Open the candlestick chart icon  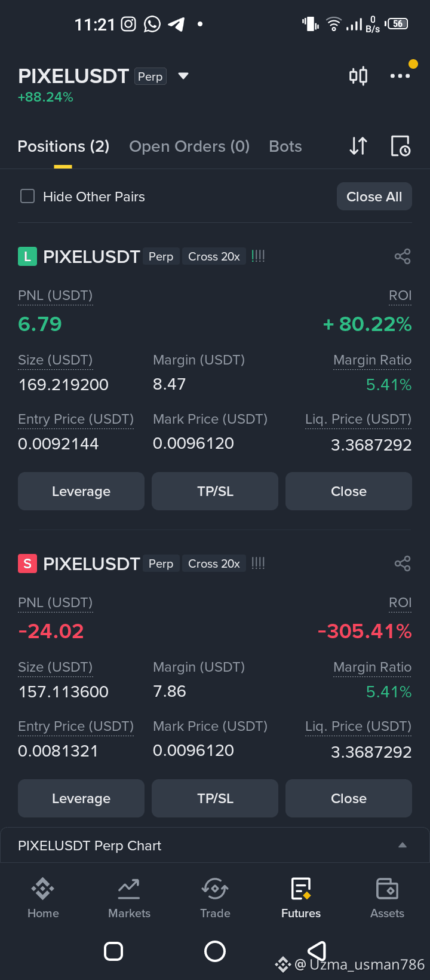coord(358,76)
